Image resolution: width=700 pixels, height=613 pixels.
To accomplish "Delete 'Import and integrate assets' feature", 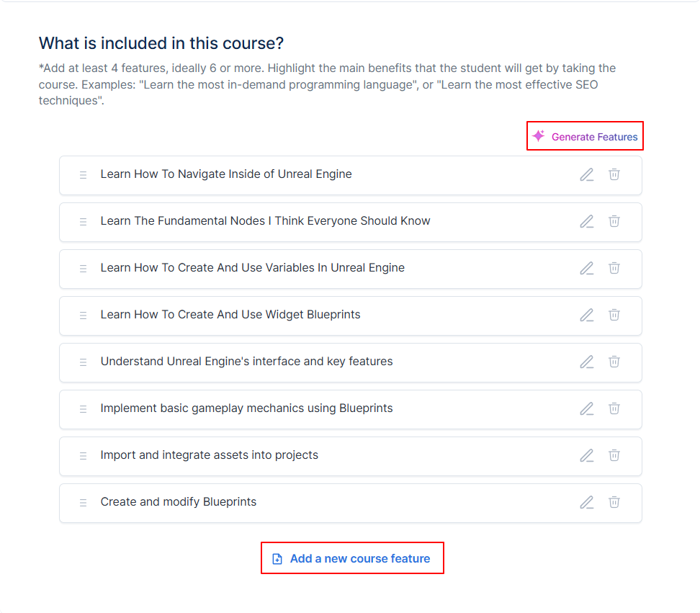I will (614, 456).
